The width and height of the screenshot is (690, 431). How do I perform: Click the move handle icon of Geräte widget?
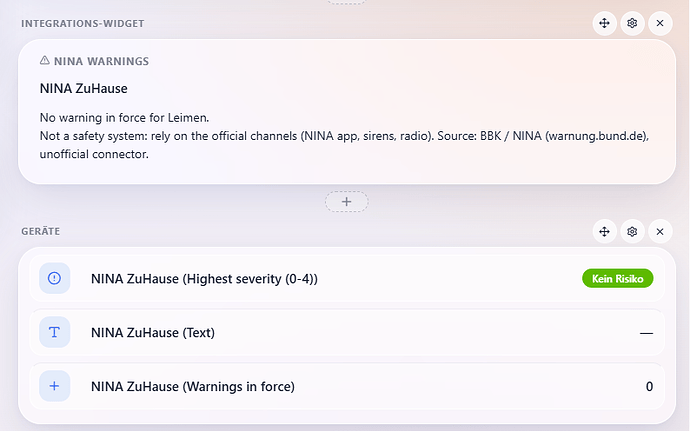604,231
